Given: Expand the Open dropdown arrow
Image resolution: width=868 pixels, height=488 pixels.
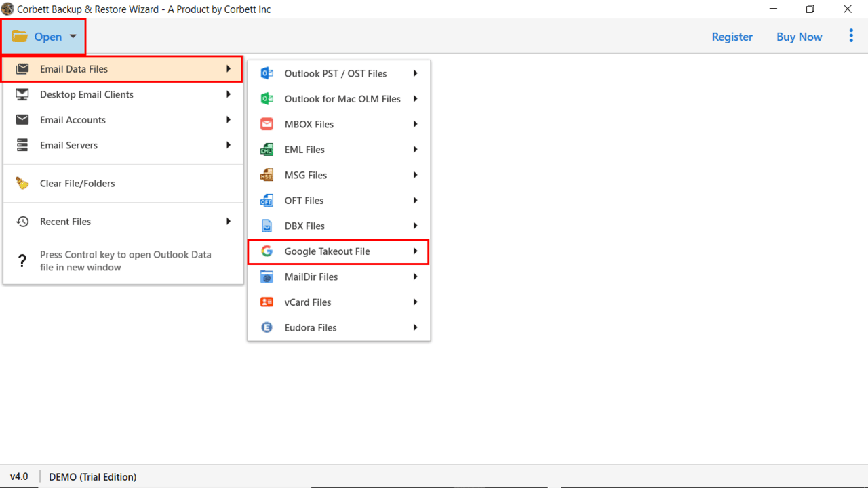Looking at the screenshot, I should pyautogui.click(x=73, y=37).
